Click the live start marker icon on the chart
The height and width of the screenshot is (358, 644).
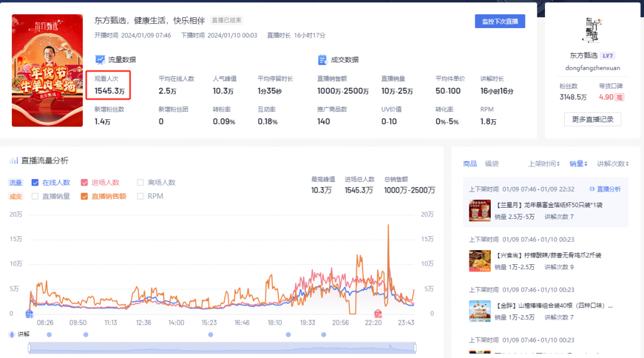click(x=29, y=314)
